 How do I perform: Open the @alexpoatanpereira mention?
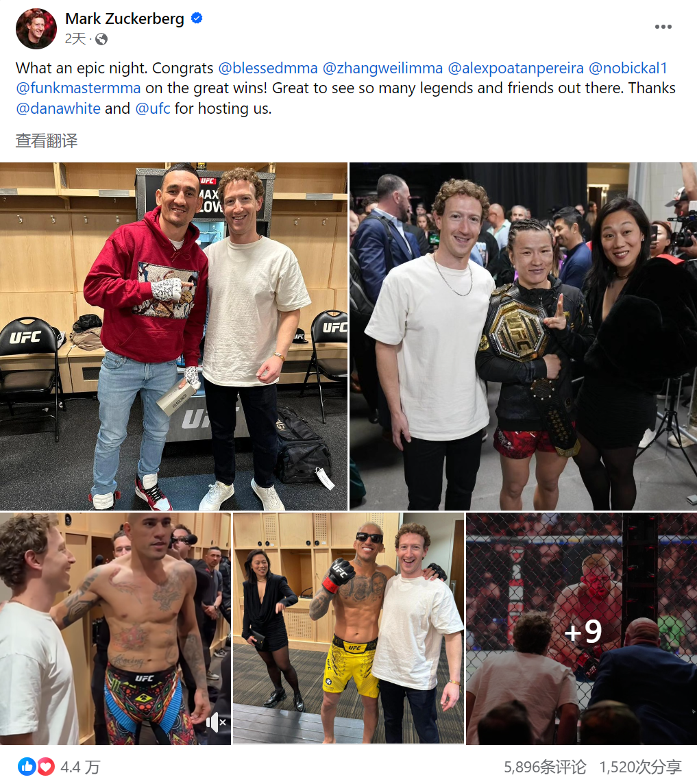[515, 68]
